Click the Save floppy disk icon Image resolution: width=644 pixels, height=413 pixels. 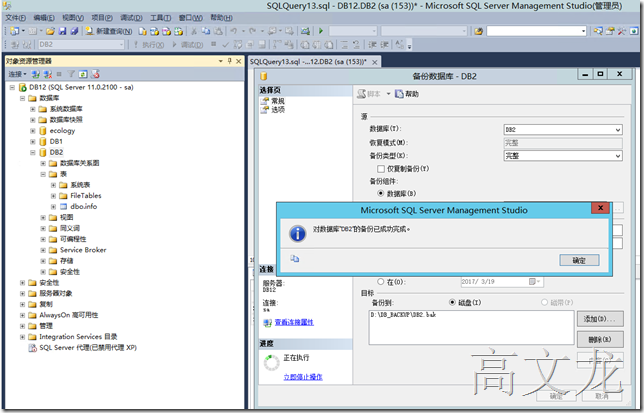(x=62, y=31)
